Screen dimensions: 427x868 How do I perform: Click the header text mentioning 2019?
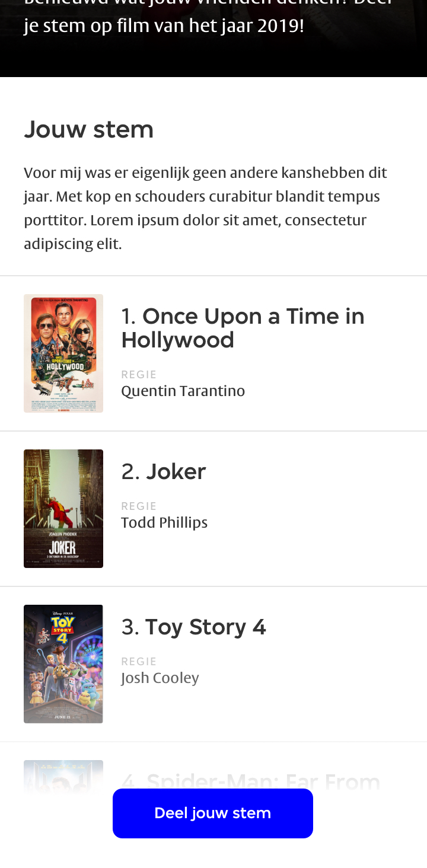coord(164,27)
